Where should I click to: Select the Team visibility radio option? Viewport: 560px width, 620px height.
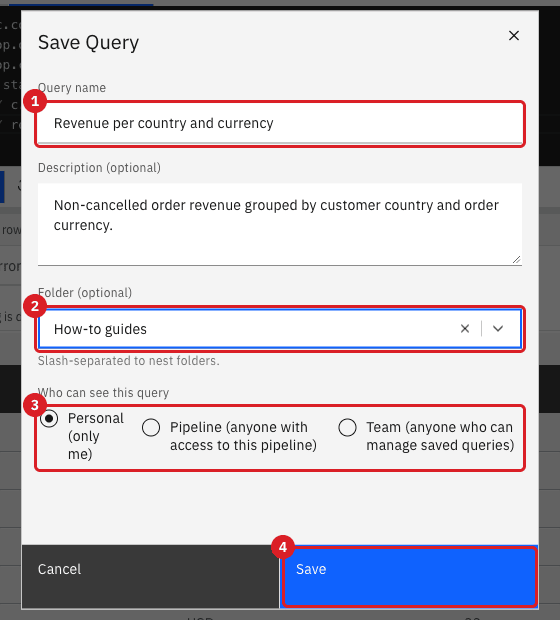point(347,427)
